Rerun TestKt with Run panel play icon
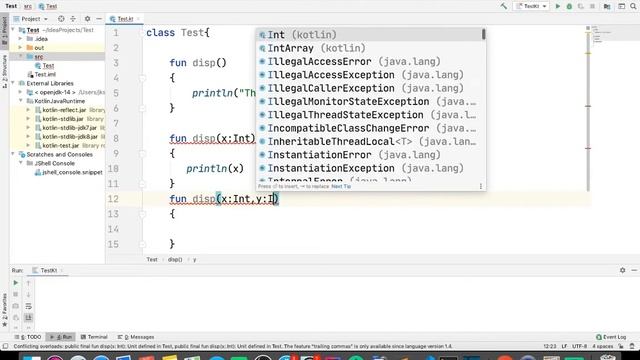640x360 pixels. (16, 282)
